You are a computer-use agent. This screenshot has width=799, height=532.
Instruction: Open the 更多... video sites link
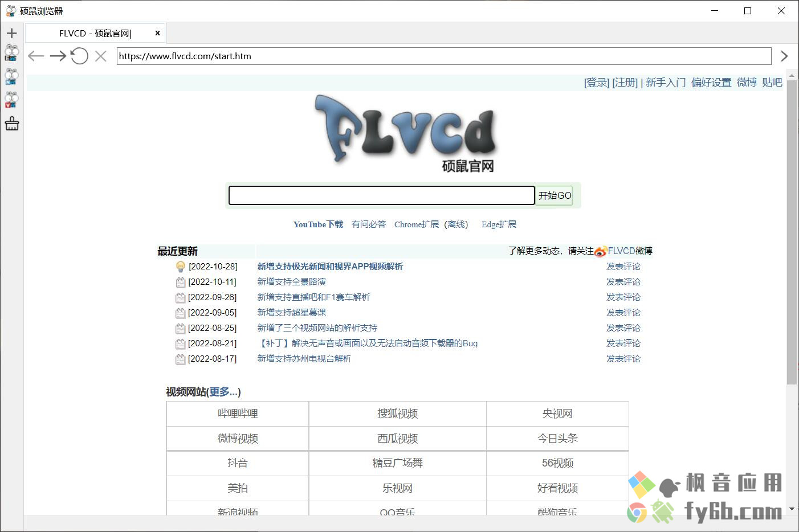223,392
